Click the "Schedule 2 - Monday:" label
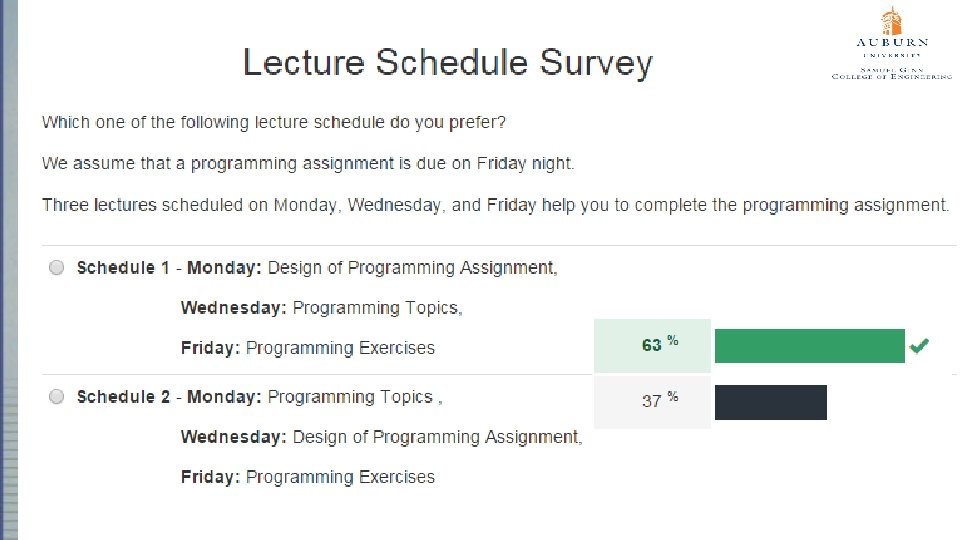The width and height of the screenshot is (960, 540). (x=169, y=397)
